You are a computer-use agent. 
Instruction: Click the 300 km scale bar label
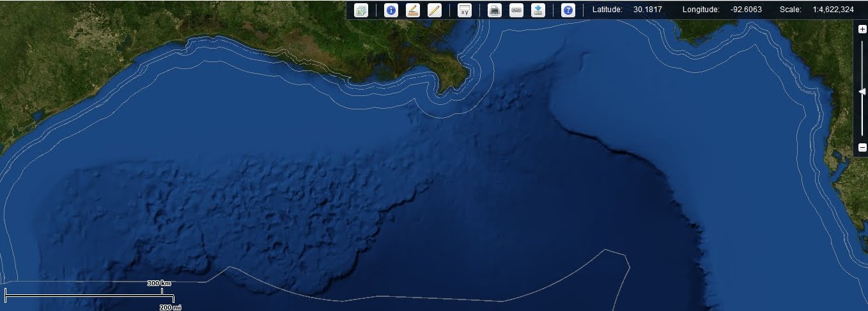159,283
